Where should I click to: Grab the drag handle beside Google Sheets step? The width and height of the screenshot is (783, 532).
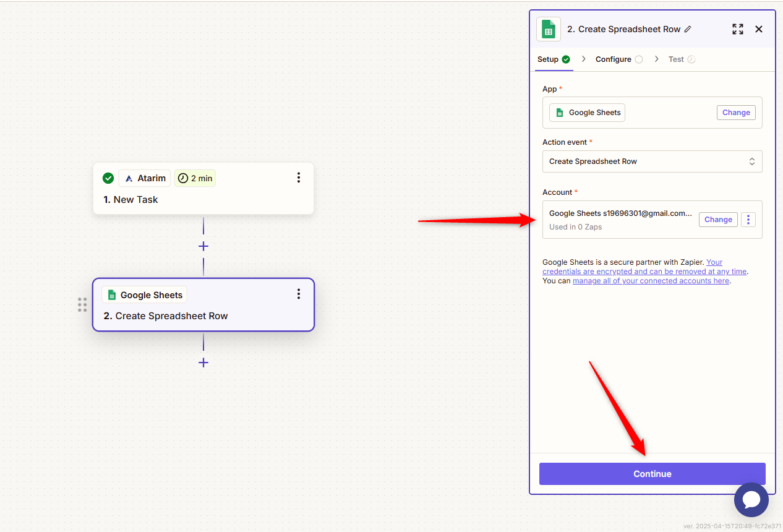click(82, 305)
